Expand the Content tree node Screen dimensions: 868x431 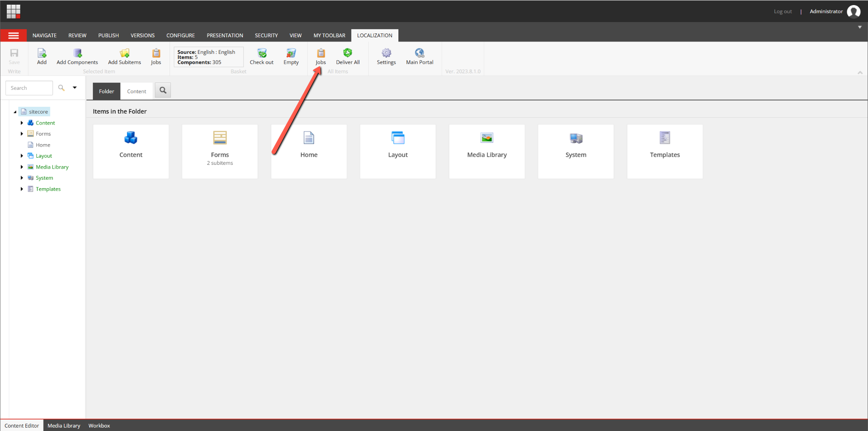pyautogui.click(x=22, y=123)
